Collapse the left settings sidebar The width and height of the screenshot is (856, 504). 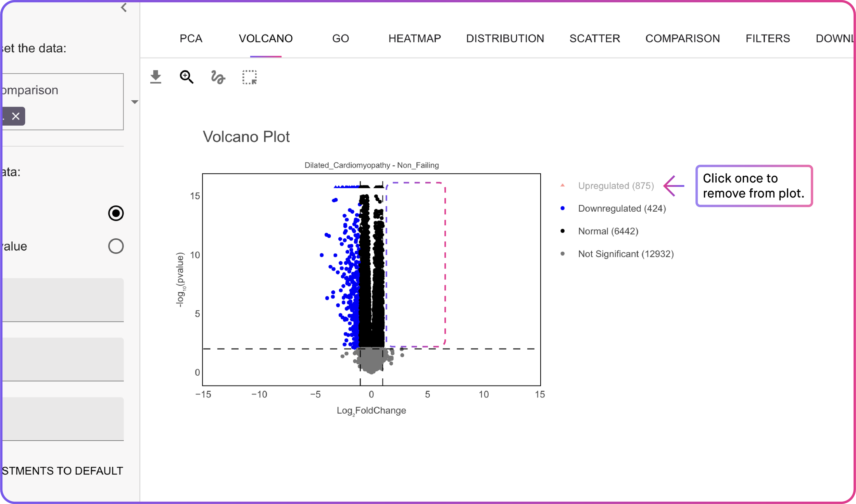tap(124, 8)
